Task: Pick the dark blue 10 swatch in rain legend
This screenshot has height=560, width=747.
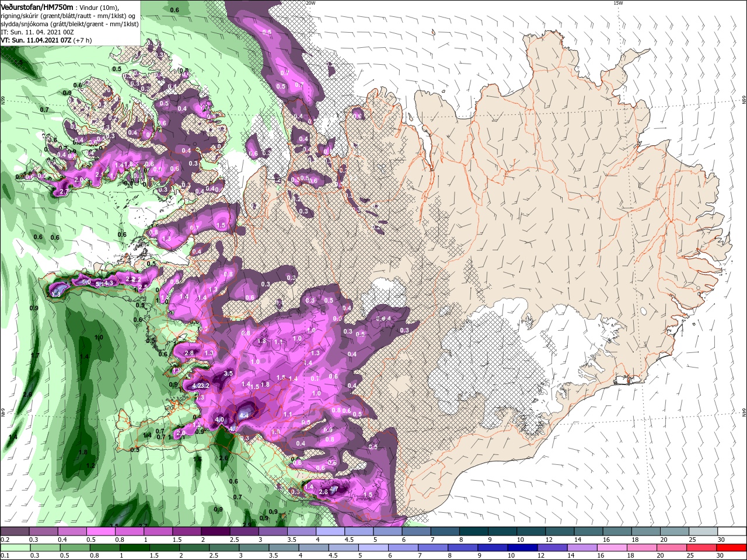Action: point(522,548)
